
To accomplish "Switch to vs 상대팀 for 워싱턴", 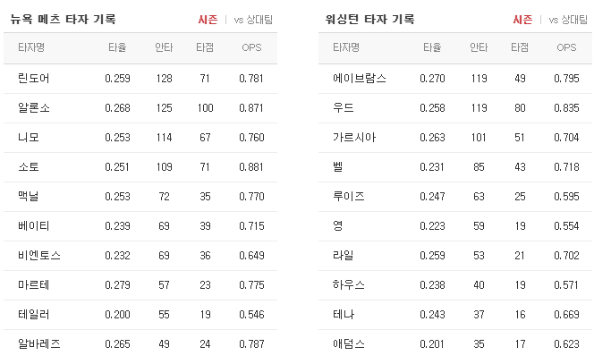I will click(570, 20).
